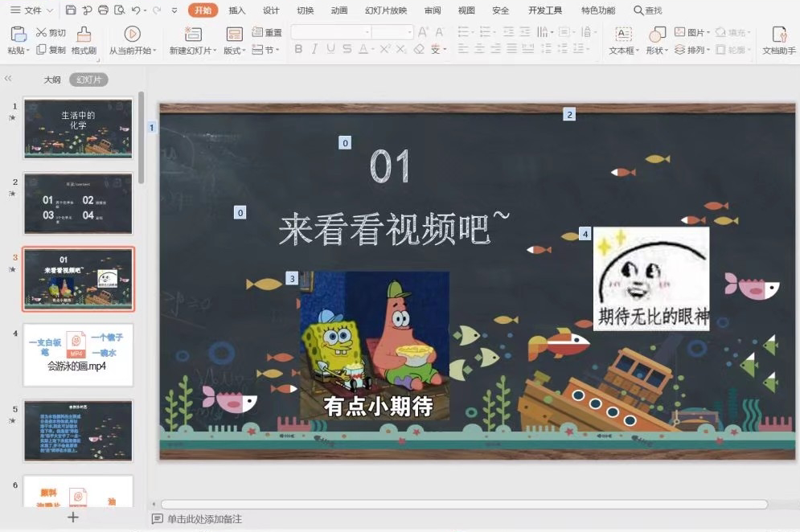Screen dimensions: 800x532
Task: Switch to the 切换 ribbon tab
Action: (x=305, y=10)
